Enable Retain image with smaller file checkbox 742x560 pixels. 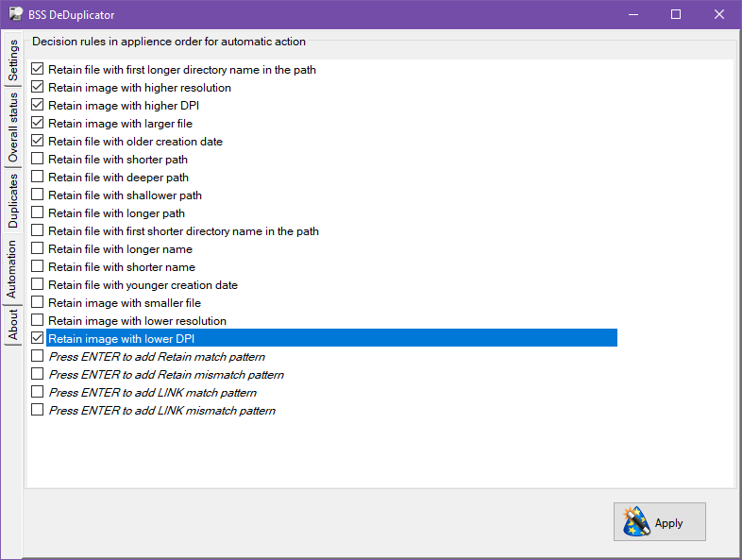(x=38, y=303)
